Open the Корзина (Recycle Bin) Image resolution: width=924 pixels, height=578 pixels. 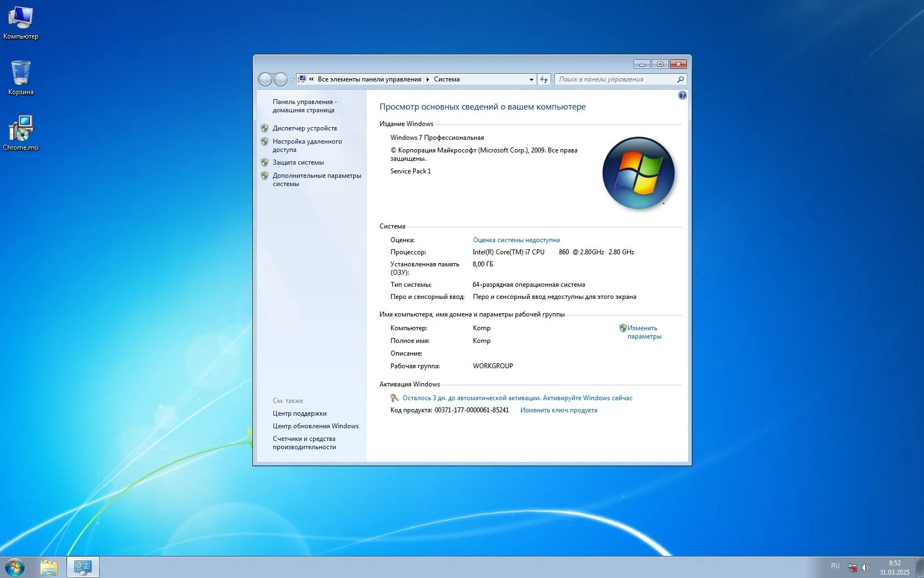point(21,77)
